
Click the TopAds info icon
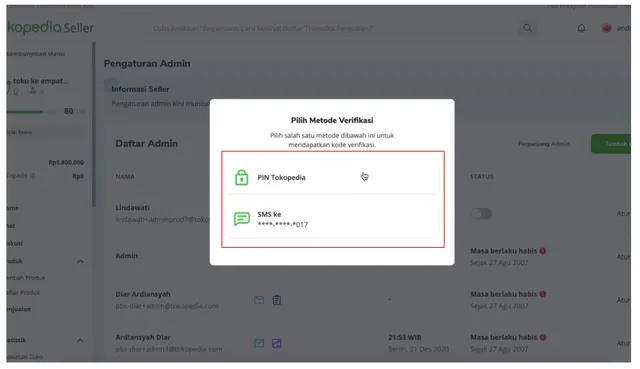(x=32, y=176)
